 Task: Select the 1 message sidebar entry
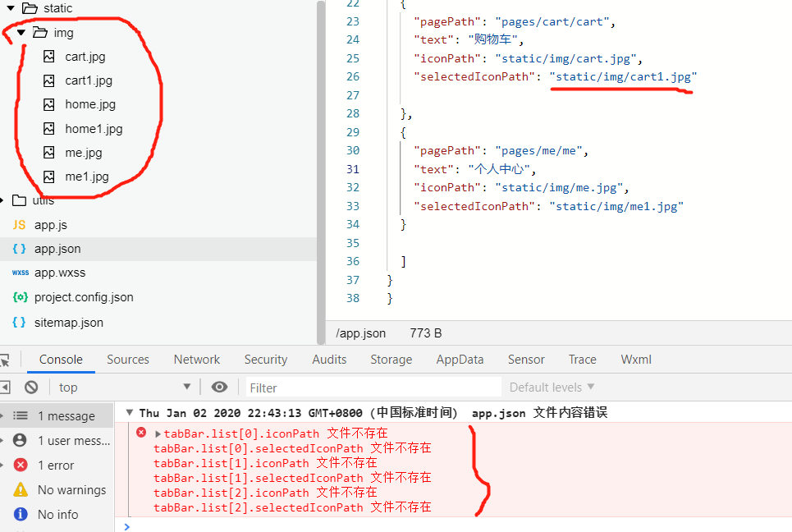click(57, 415)
